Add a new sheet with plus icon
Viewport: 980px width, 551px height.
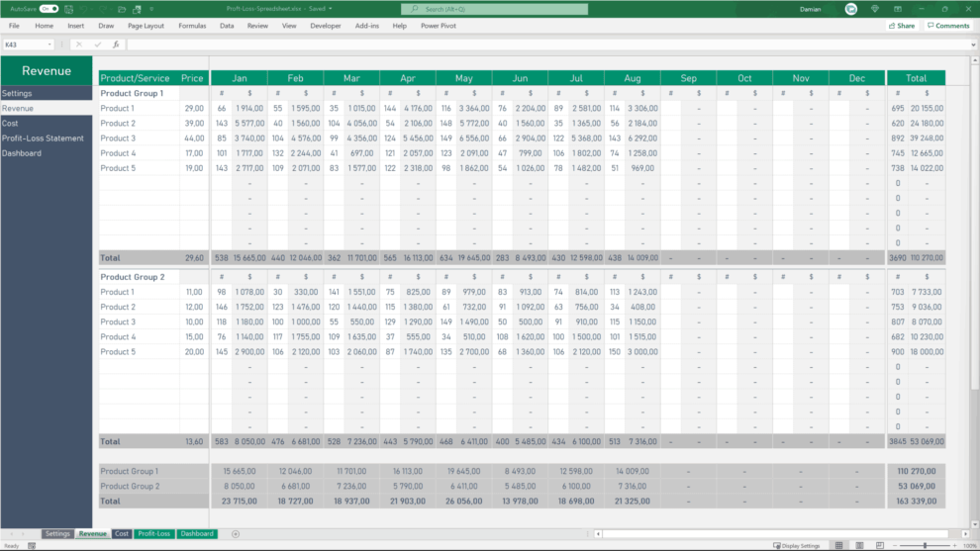[236, 534]
